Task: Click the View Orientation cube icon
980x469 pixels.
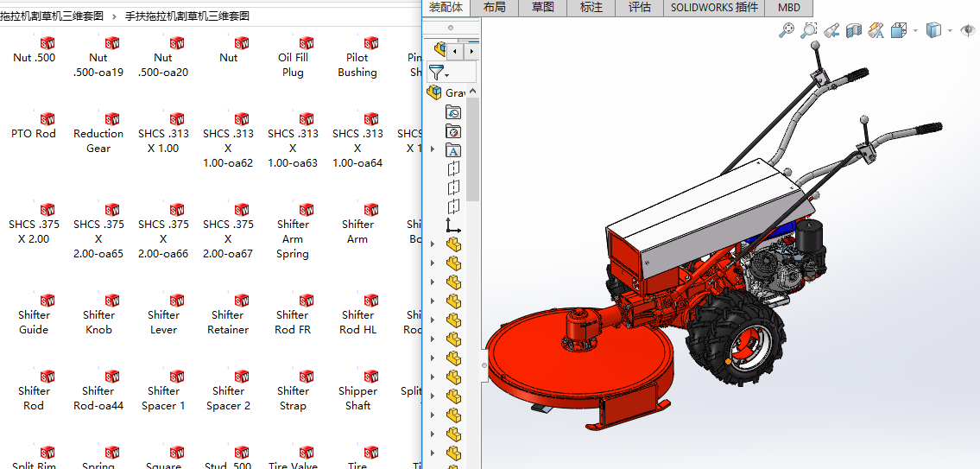Action: 899,30
